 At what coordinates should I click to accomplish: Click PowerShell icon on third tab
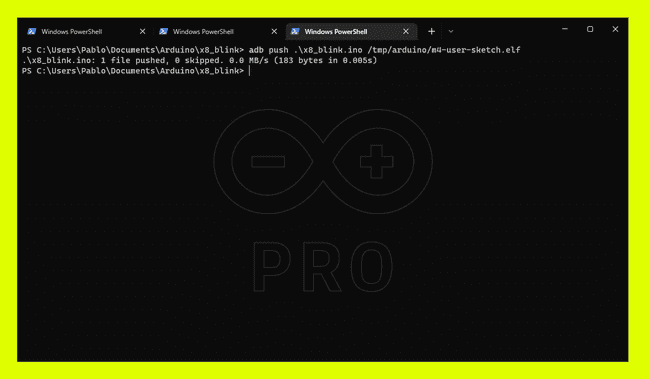(x=295, y=32)
